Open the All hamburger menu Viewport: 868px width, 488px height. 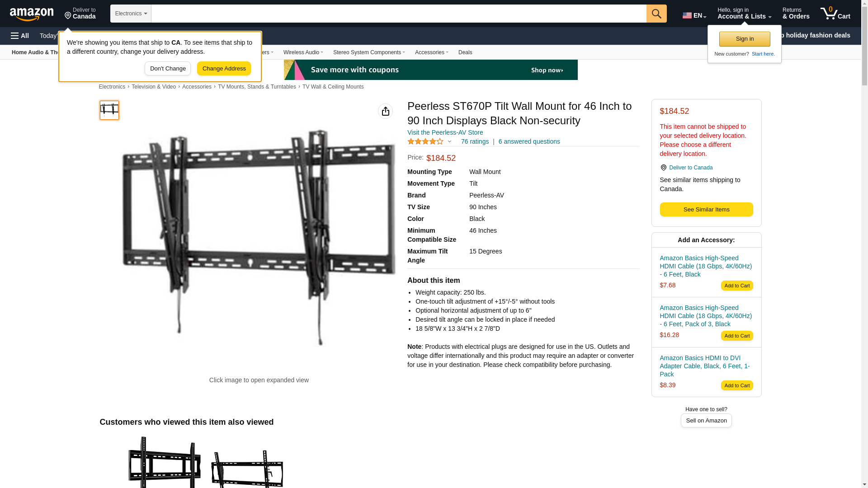20,36
